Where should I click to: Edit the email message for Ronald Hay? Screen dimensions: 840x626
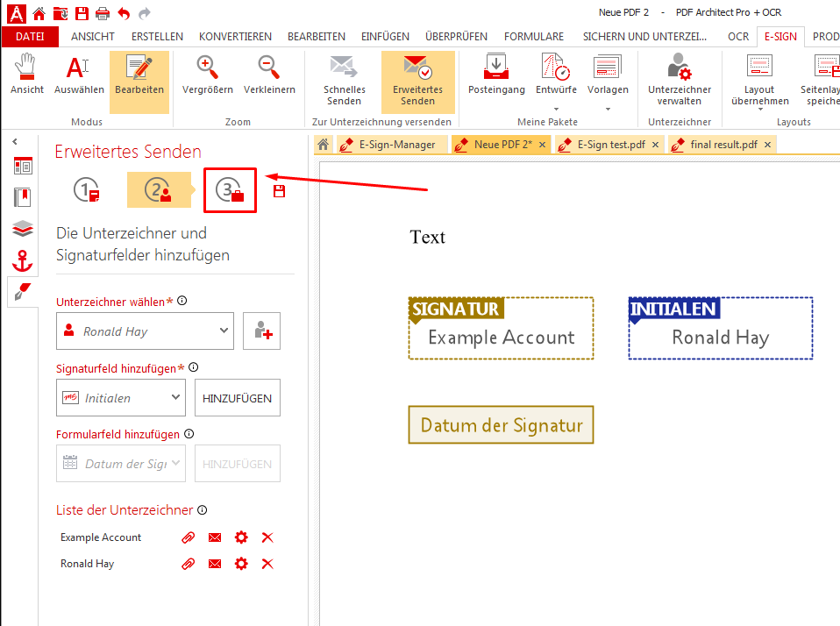pos(215,564)
